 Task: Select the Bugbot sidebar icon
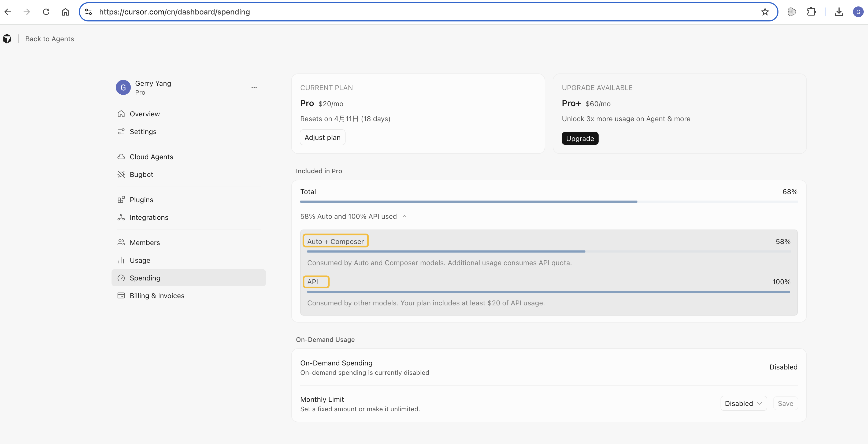pos(122,174)
